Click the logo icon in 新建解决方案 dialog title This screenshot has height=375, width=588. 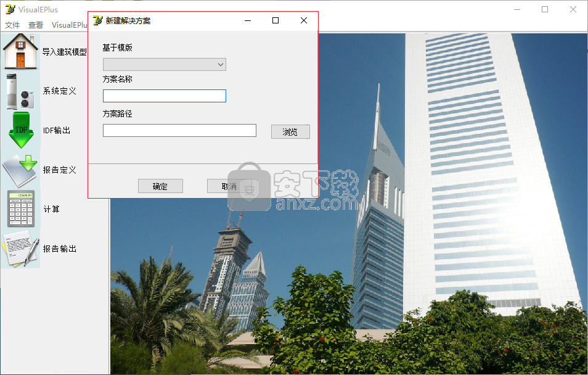97,20
